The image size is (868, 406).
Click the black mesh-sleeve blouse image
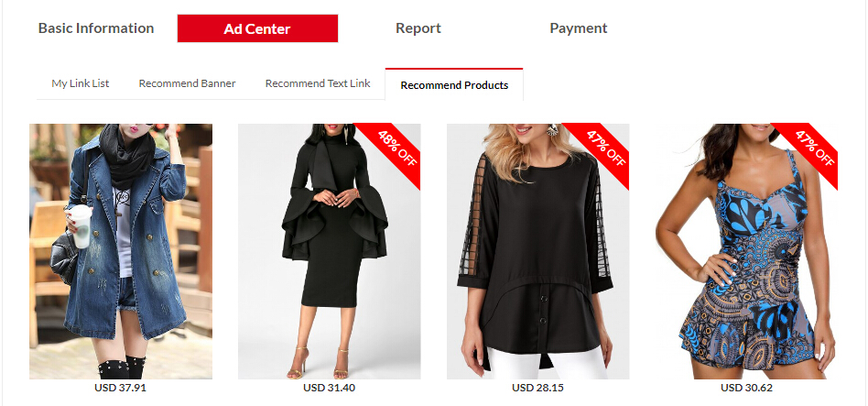coord(538,251)
